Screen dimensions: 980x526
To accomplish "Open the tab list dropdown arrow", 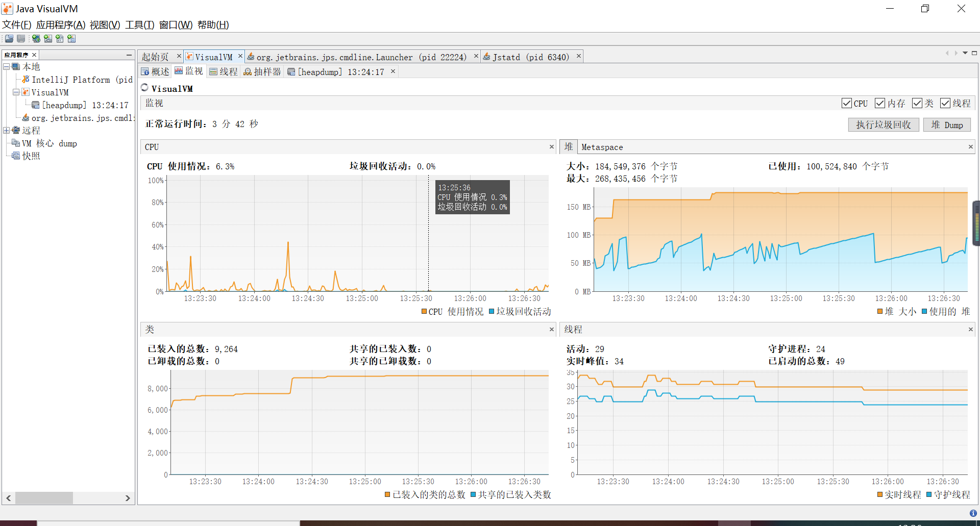I will pos(965,53).
